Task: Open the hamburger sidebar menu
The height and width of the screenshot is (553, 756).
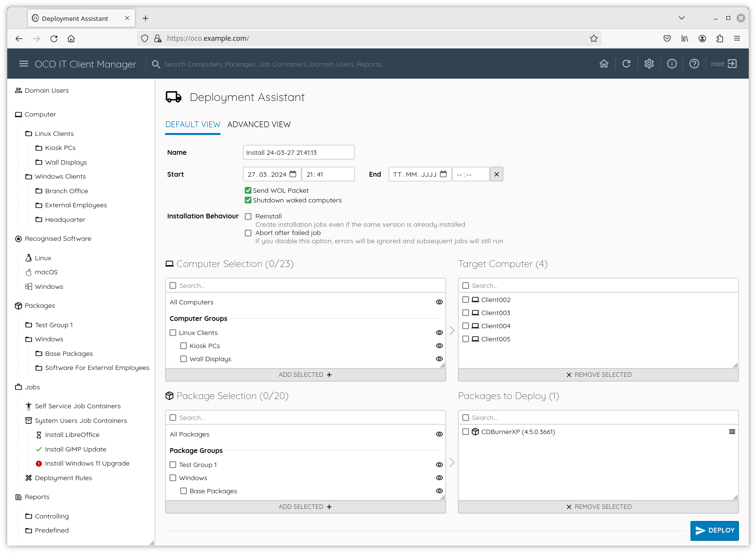Action: [23, 64]
